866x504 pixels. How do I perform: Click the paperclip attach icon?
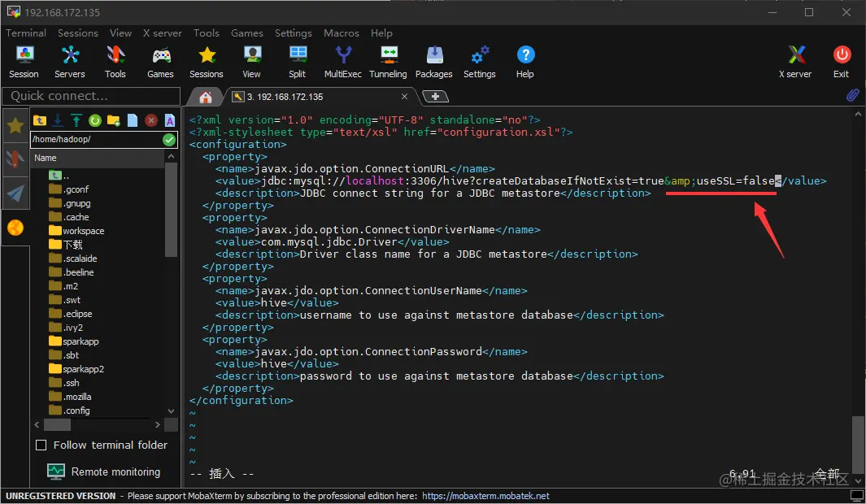(852, 95)
